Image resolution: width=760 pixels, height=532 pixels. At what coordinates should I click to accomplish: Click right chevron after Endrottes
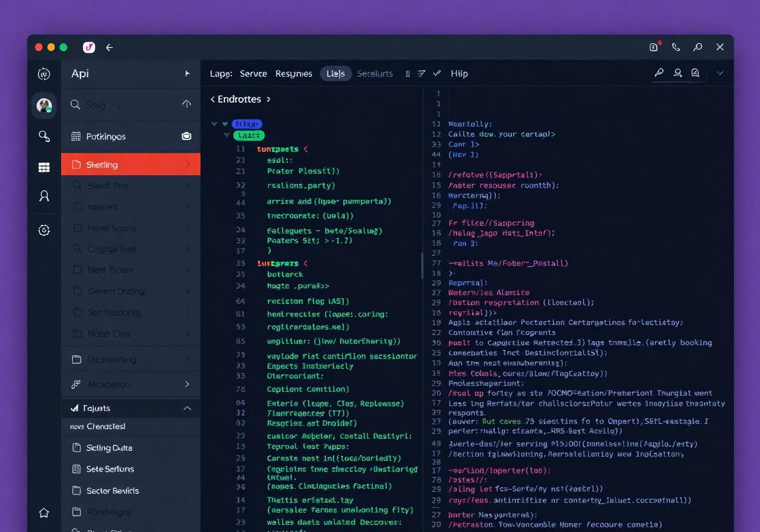point(268,99)
